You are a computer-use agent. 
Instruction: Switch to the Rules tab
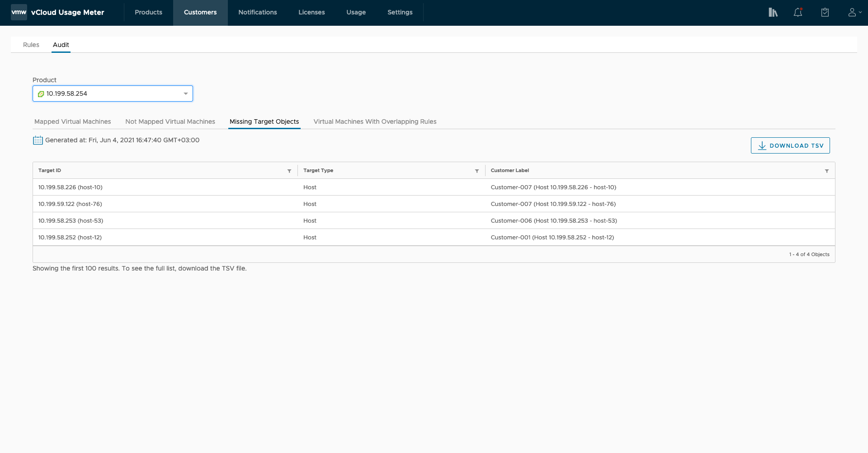pos(31,45)
